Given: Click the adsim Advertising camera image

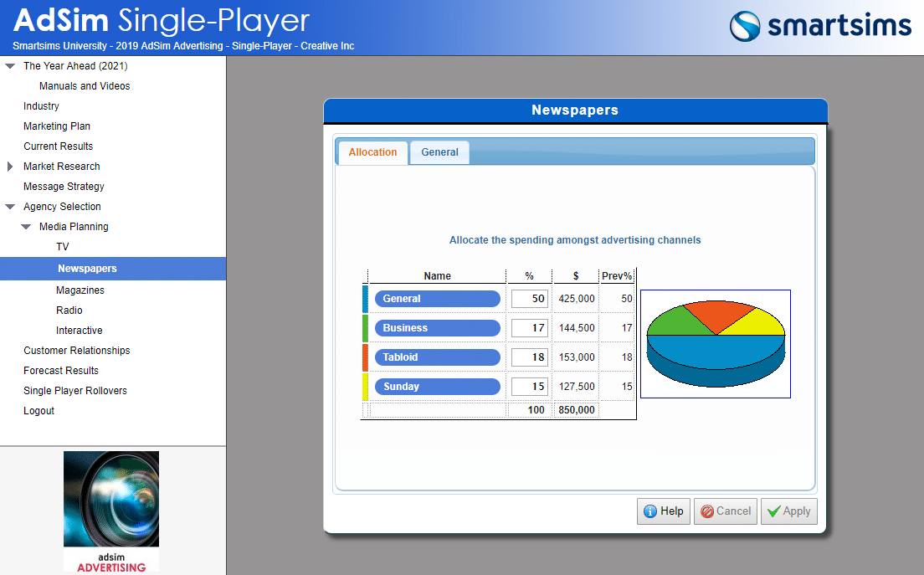Looking at the screenshot, I should click(111, 511).
